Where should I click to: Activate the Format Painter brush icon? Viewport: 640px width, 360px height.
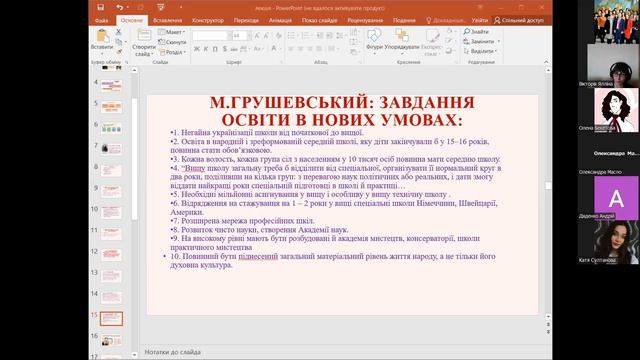point(119,52)
